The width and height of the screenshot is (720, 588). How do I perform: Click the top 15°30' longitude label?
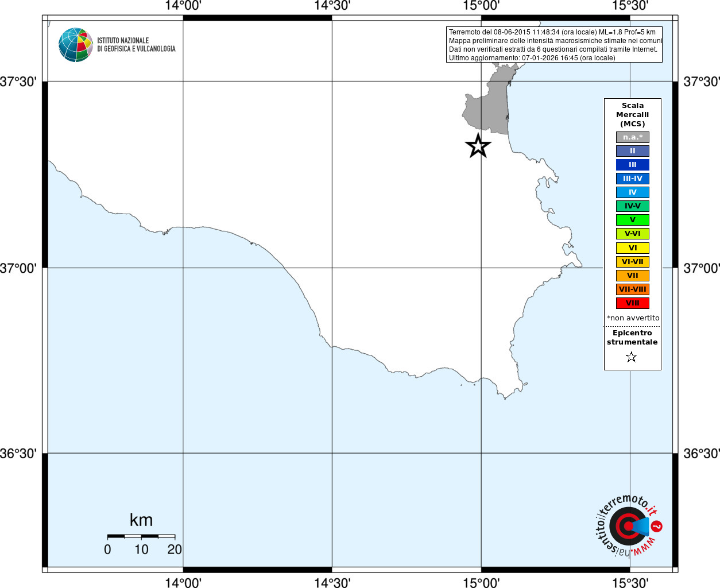point(630,6)
